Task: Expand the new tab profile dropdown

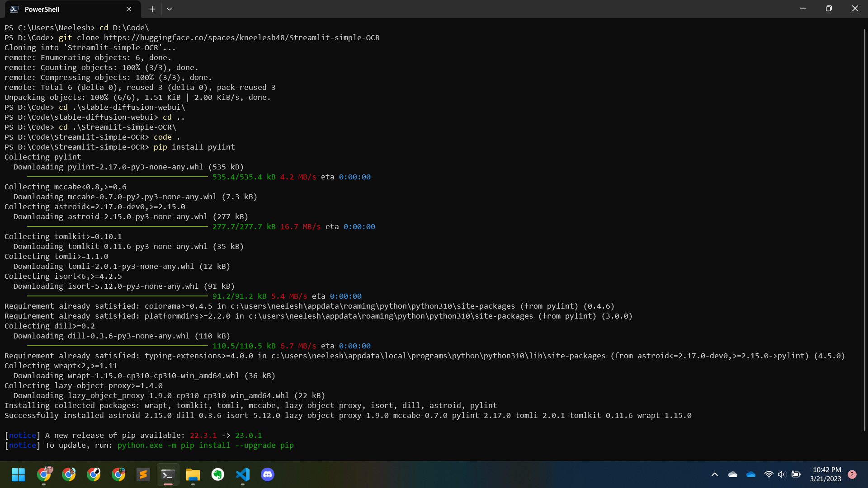Action: pos(169,9)
